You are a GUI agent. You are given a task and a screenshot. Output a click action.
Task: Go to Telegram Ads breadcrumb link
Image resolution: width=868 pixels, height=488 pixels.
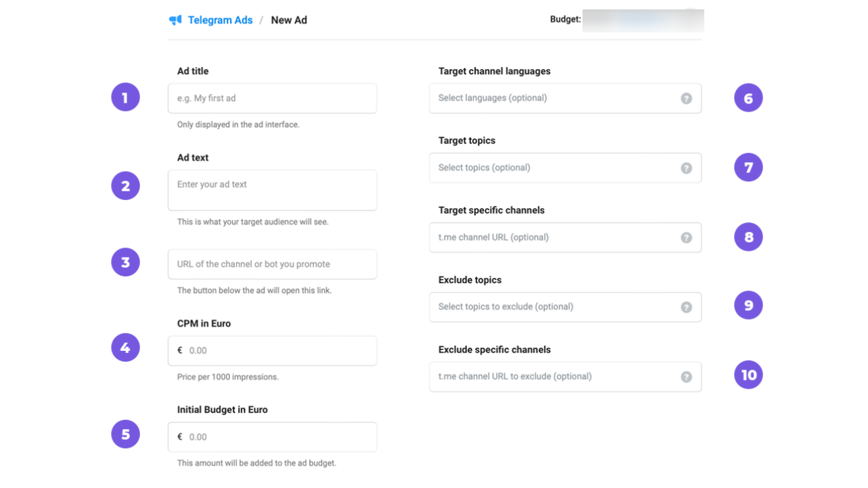tap(220, 20)
